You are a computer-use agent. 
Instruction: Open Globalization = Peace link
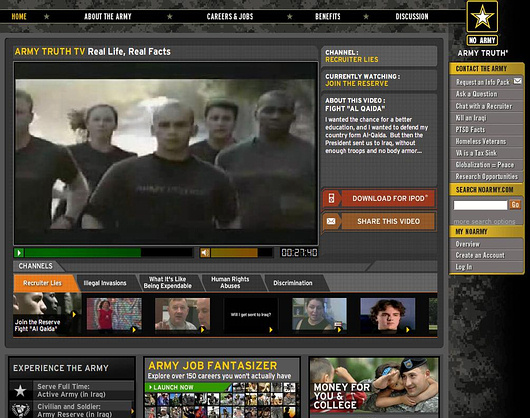point(485,165)
